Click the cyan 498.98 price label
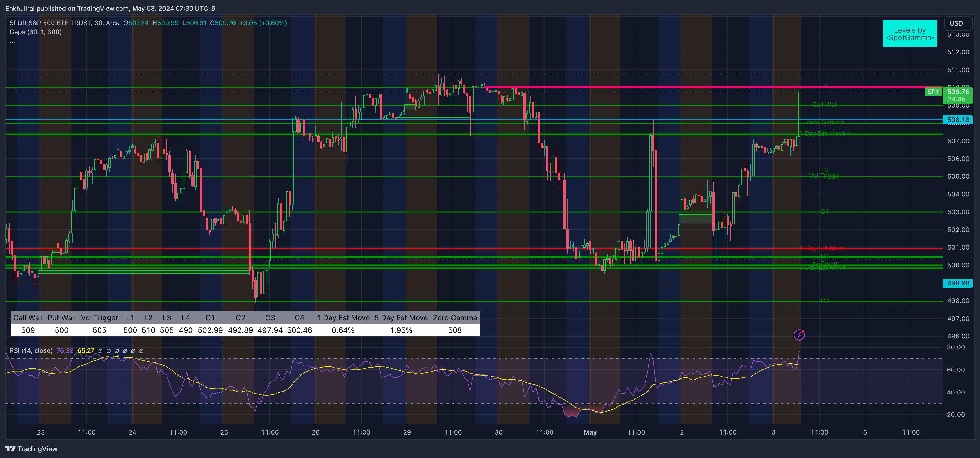The width and height of the screenshot is (980, 458). 958,283
